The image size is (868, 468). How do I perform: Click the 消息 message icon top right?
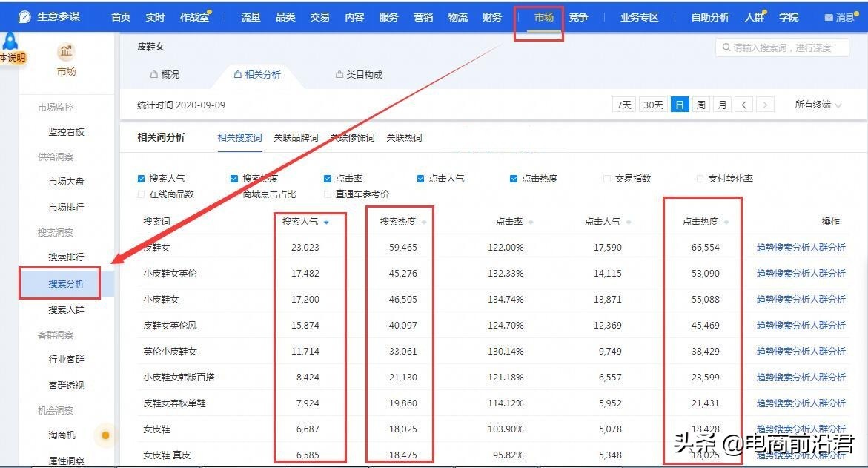coord(841,16)
